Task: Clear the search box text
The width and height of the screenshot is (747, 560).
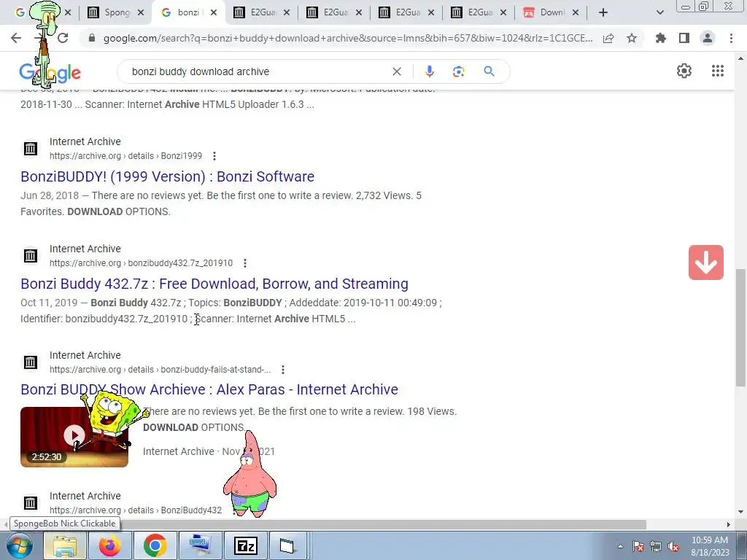Action: point(396,71)
